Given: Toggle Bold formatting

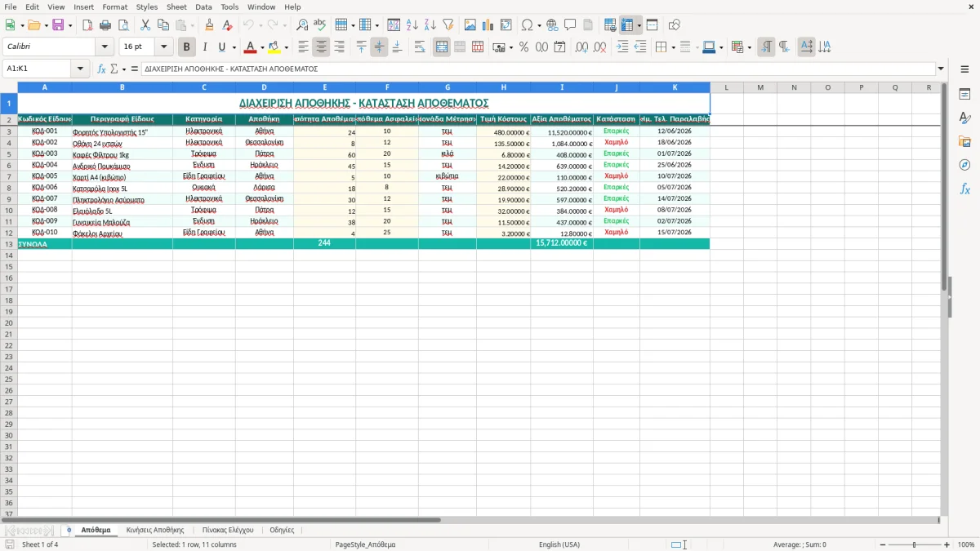Looking at the screenshot, I should point(187,47).
